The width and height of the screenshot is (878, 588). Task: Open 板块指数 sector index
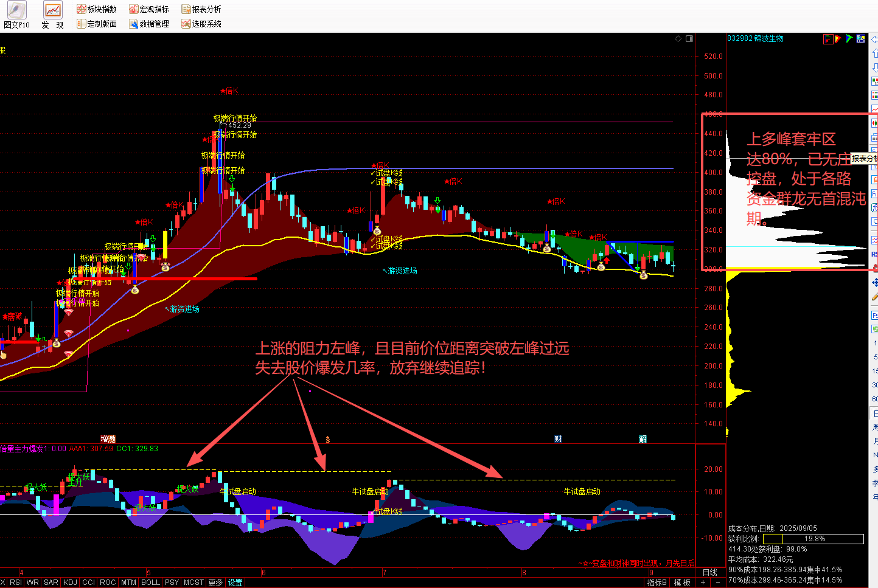coord(97,9)
